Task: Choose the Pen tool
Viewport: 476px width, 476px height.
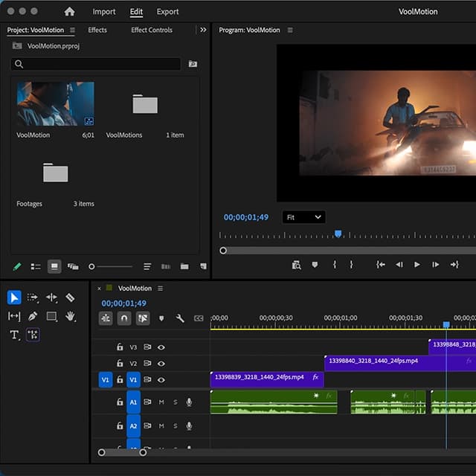Action: [x=33, y=316]
